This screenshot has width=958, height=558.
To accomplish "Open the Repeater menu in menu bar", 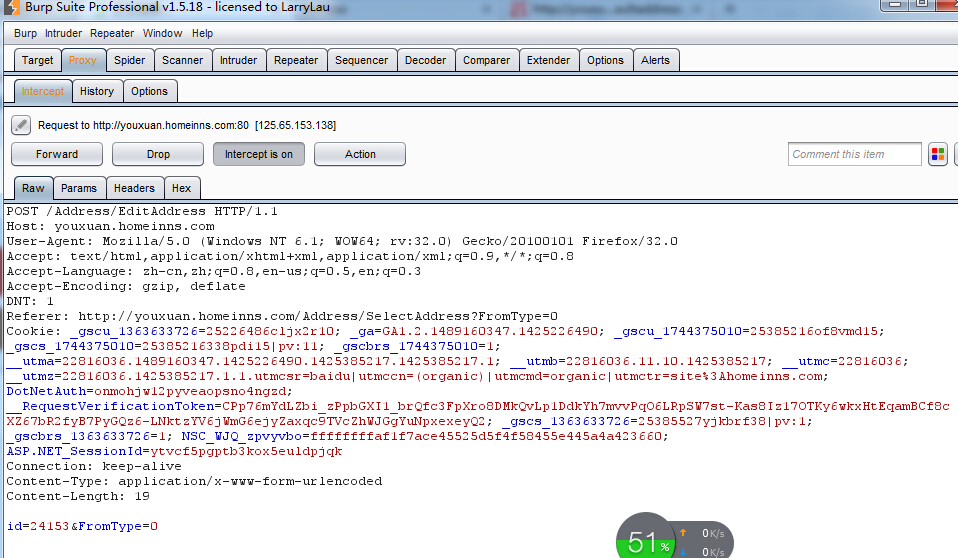I will pyautogui.click(x=112, y=33).
